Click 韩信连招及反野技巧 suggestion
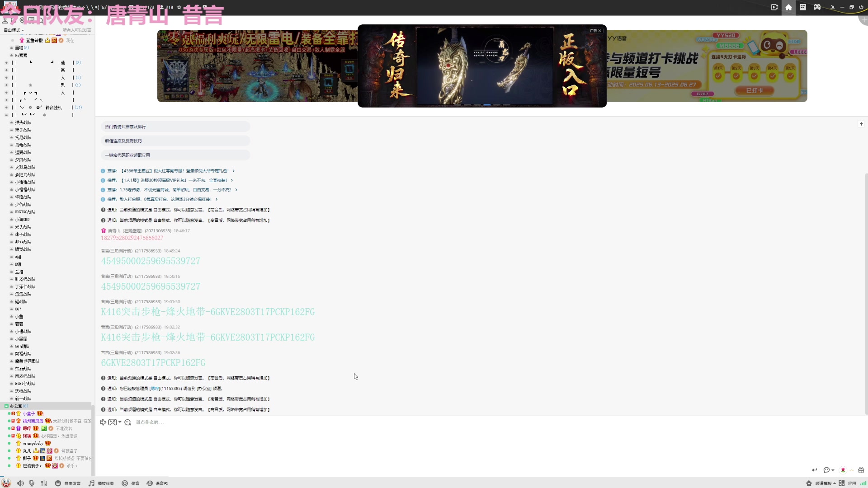This screenshot has width=868, height=488. coord(175,141)
